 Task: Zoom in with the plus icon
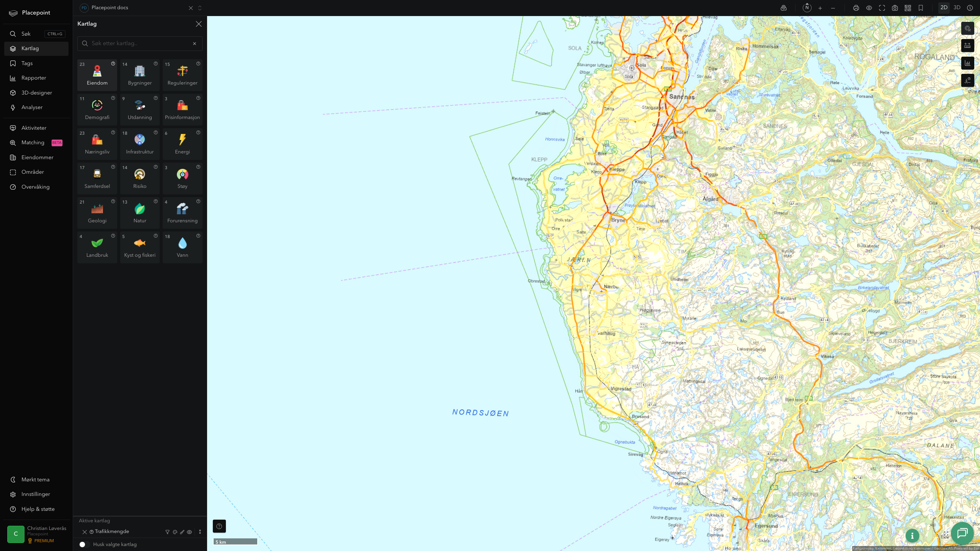point(820,8)
